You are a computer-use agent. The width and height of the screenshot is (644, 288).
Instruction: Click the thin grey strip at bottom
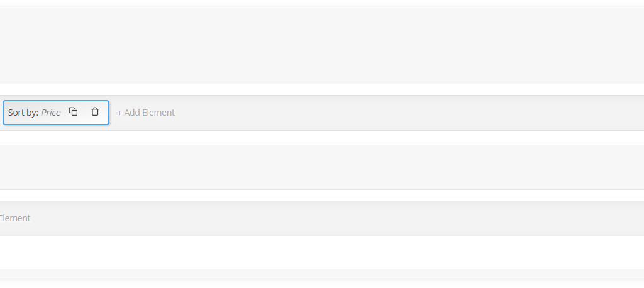tap(322, 274)
